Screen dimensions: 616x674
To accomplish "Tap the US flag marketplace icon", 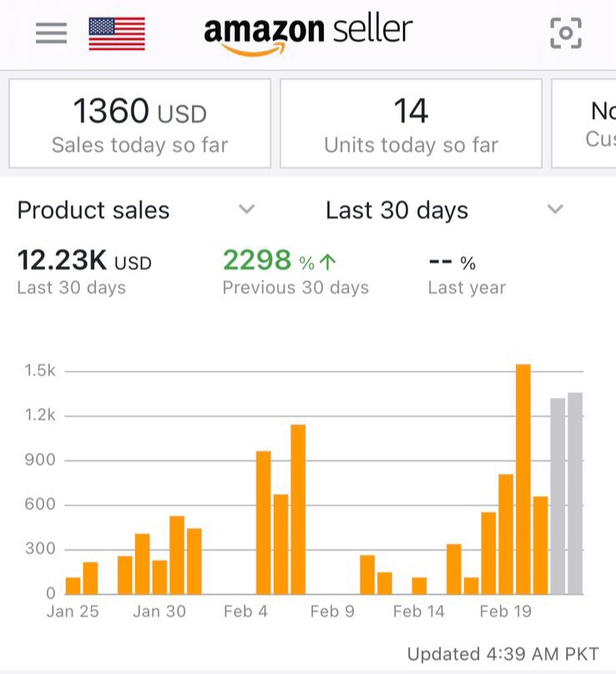I will (117, 33).
